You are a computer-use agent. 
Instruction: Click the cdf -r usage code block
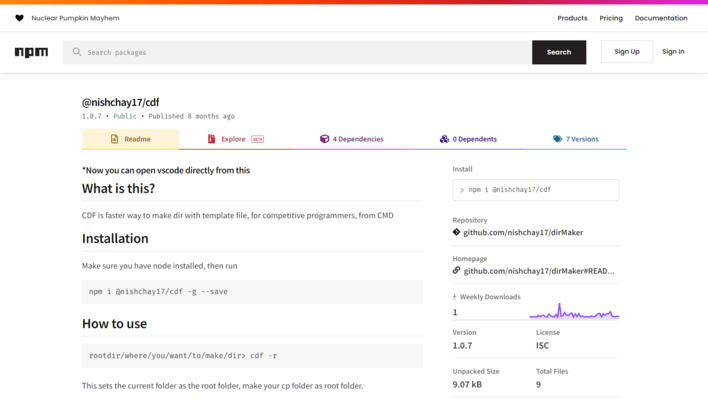point(252,356)
